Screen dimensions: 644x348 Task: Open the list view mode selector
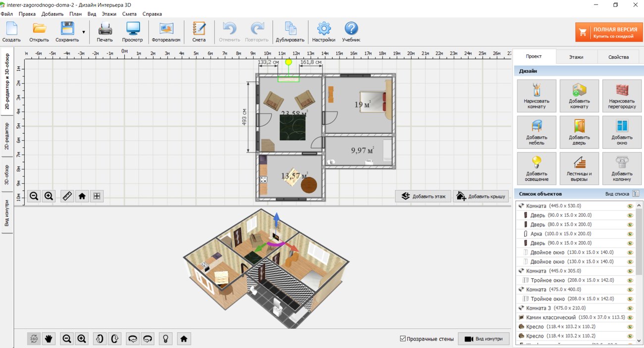[636, 194]
